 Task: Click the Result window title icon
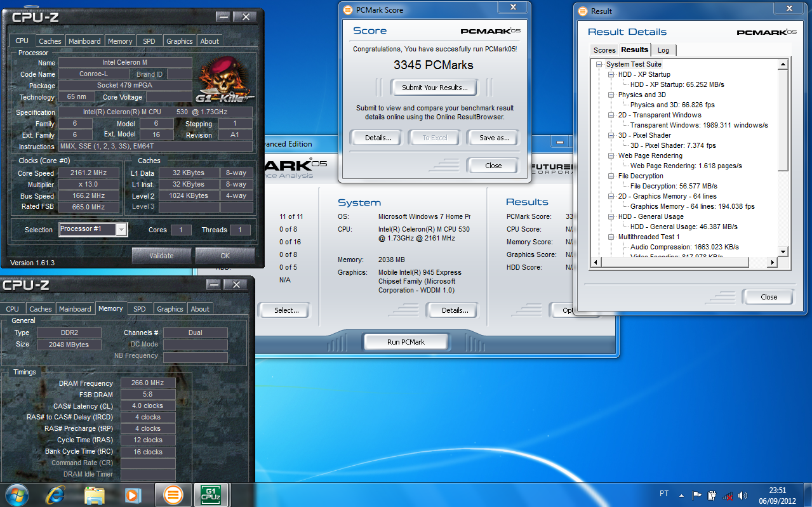[x=583, y=11]
